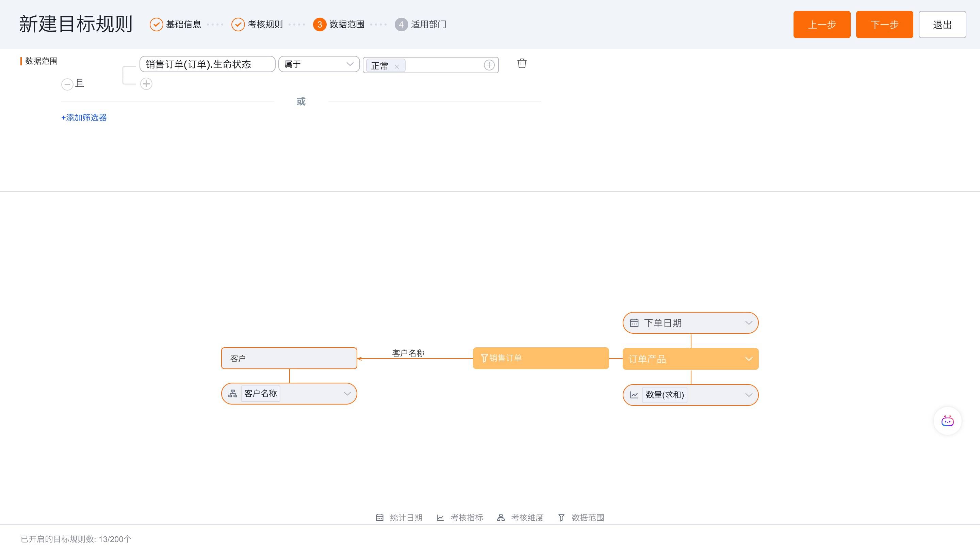980x553 pixels.
Task: Click the +添加筛选器 link
Action: (84, 117)
